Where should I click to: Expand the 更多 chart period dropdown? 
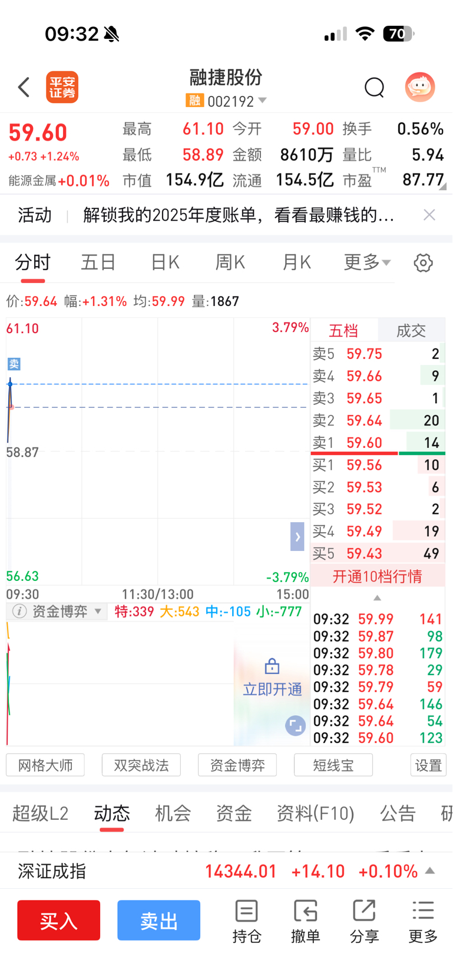coord(367,262)
